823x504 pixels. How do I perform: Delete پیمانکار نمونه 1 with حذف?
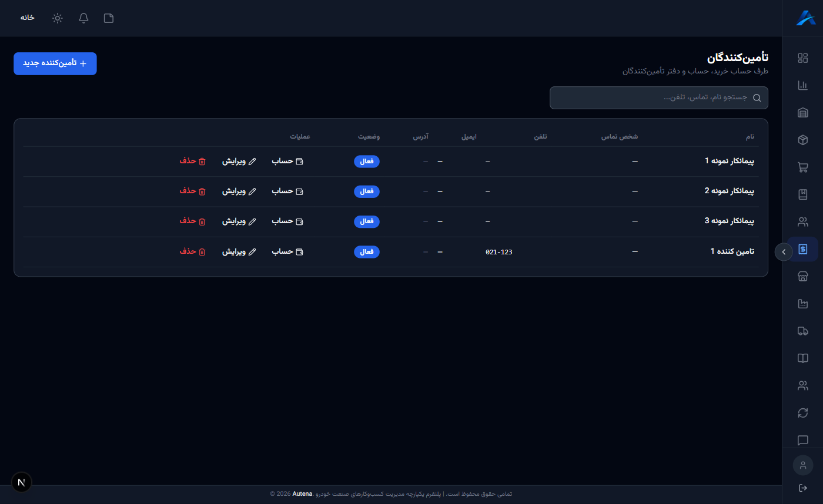(193, 161)
